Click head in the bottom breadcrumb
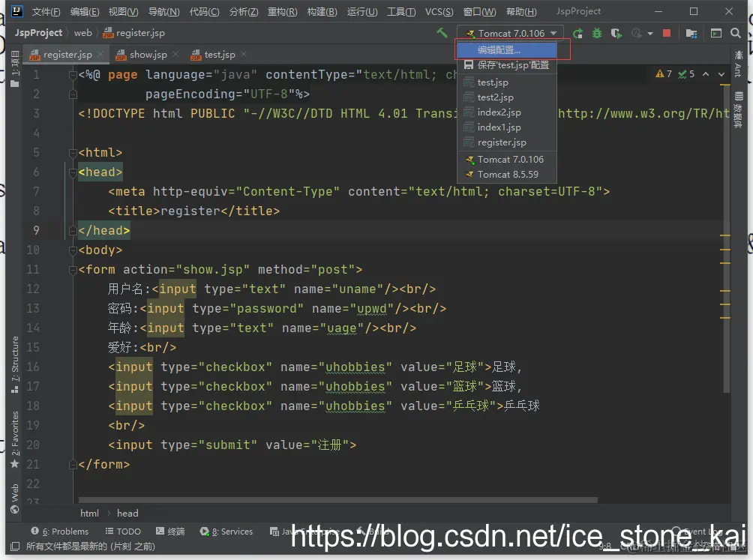Image resolution: width=753 pixels, height=560 pixels. pos(127,513)
